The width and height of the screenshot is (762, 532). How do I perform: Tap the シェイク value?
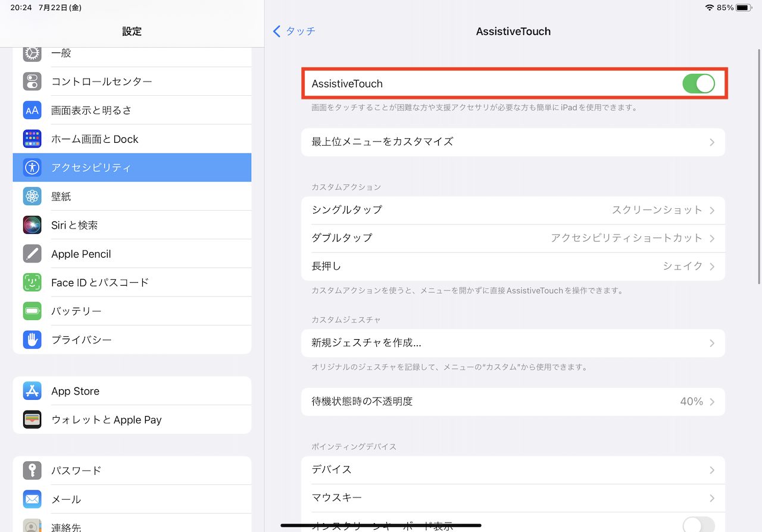pyautogui.click(x=683, y=266)
